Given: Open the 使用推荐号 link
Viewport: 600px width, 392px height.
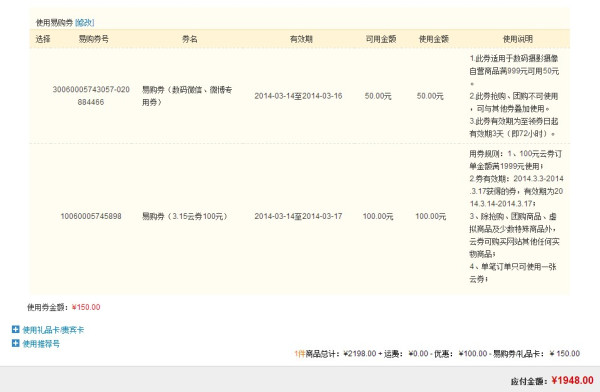Looking at the screenshot, I should 41,343.
